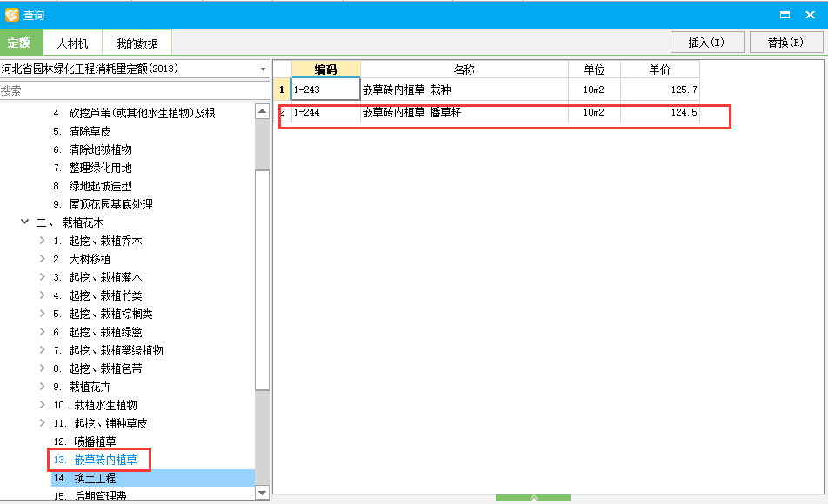Select the 8. 绿地起坡造型 tree item
This screenshot has width=828, height=504.
92,186
